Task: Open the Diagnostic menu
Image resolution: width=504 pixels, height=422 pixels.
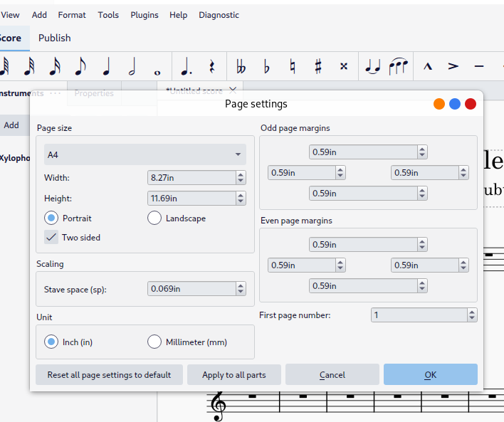Action: pos(219,15)
